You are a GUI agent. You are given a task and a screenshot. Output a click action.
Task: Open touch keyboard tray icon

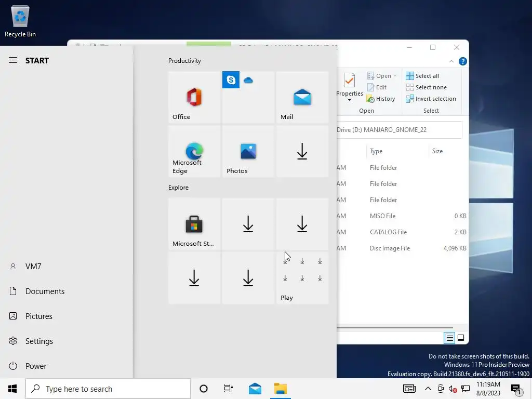click(x=409, y=389)
